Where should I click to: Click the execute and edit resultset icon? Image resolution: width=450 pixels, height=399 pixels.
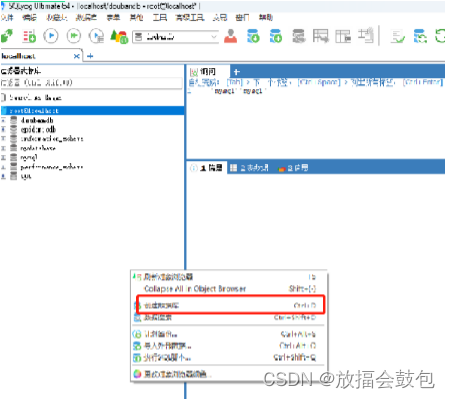[x=96, y=36]
